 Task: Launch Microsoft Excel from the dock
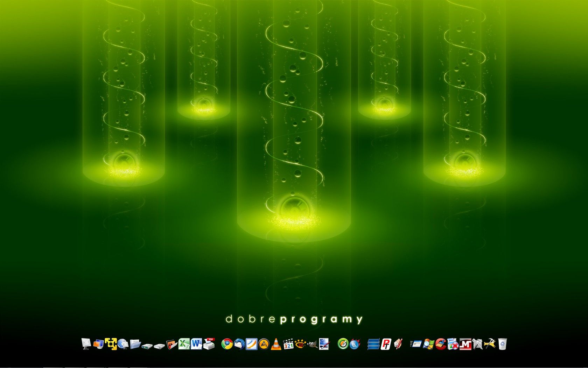pyautogui.click(x=184, y=344)
